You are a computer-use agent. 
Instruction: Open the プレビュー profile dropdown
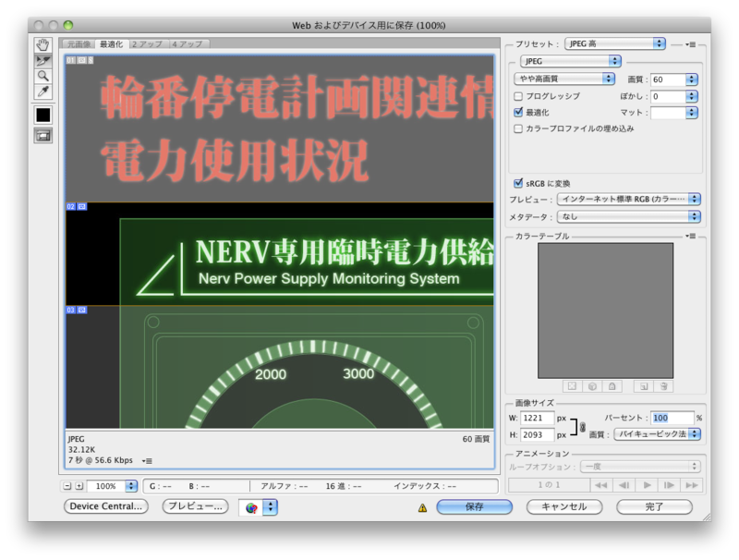(629, 199)
